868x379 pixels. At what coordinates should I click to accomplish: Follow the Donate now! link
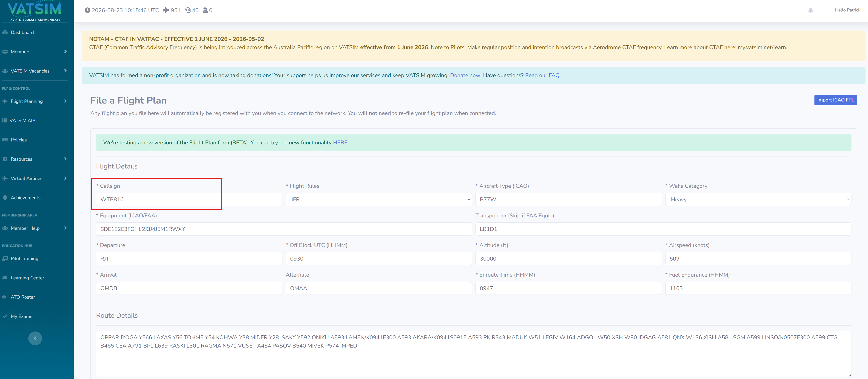pyautogui.click(x=465, y=75)
